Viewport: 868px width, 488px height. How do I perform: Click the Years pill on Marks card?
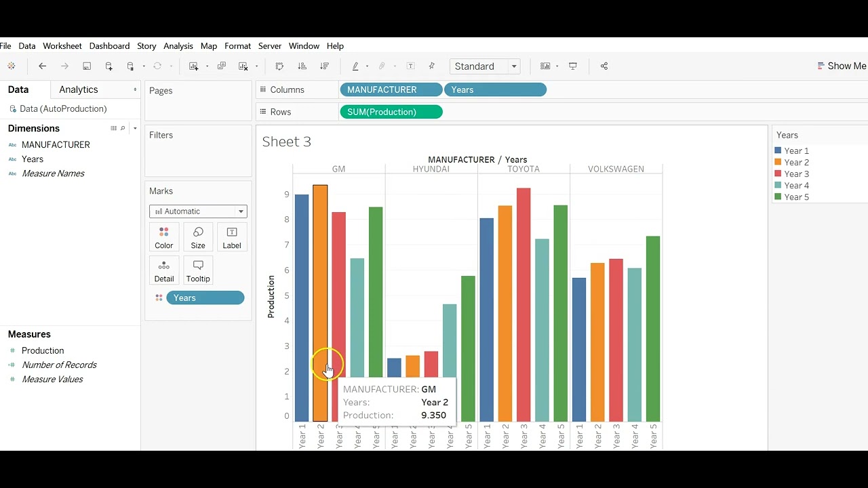[x=205, y=298]
